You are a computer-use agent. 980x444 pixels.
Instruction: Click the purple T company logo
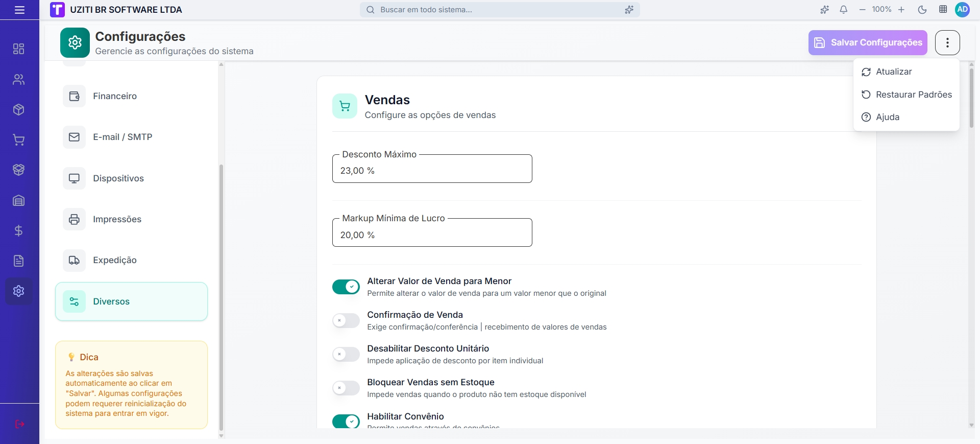coord(57,10)
